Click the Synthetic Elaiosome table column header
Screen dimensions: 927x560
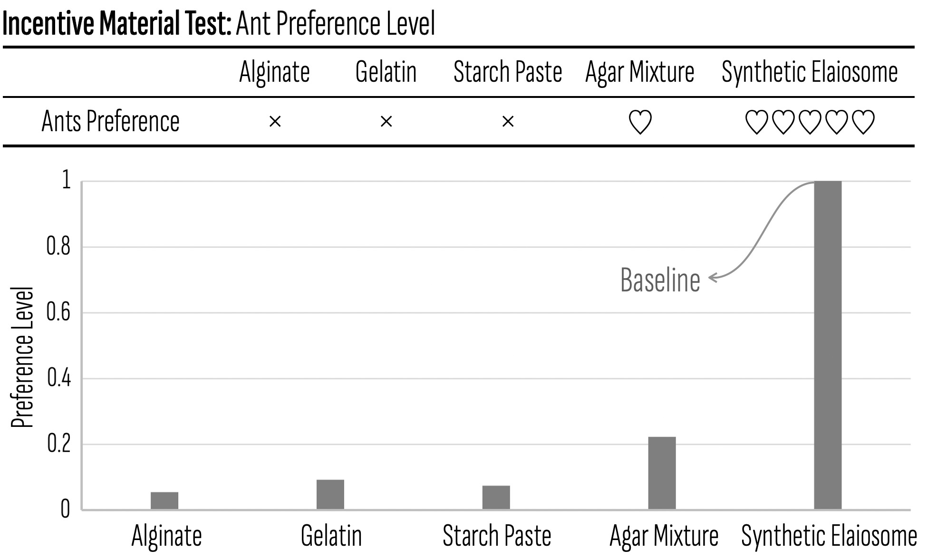tap(810, 72)
